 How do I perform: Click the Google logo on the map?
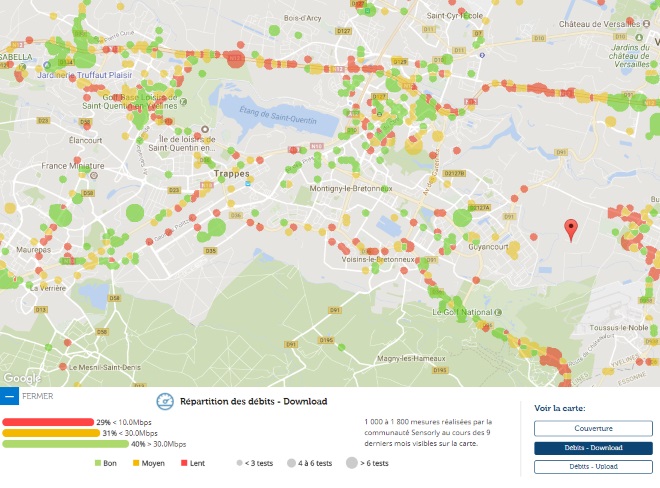click(22, 378)
